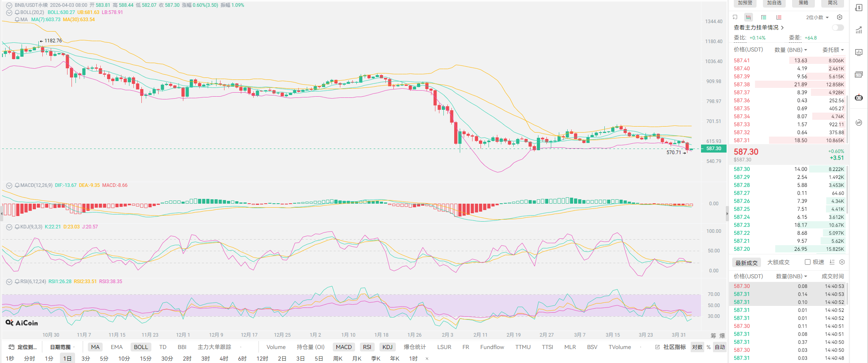Image resolution: width=868 pixels, height=363 pixels.
Task: Show only buy orders in order book
Action: point(763,17)
